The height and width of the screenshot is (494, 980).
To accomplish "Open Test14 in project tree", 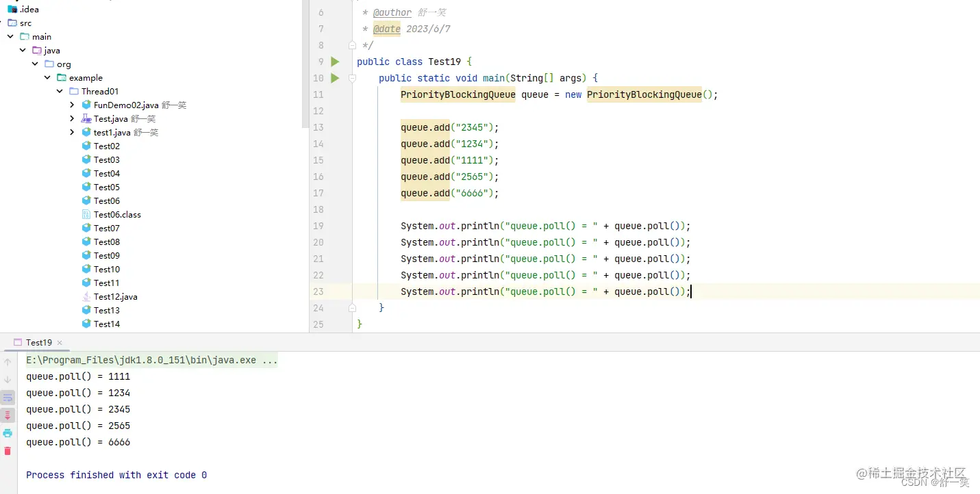I will pyautogui.click(x=107, y=324).
